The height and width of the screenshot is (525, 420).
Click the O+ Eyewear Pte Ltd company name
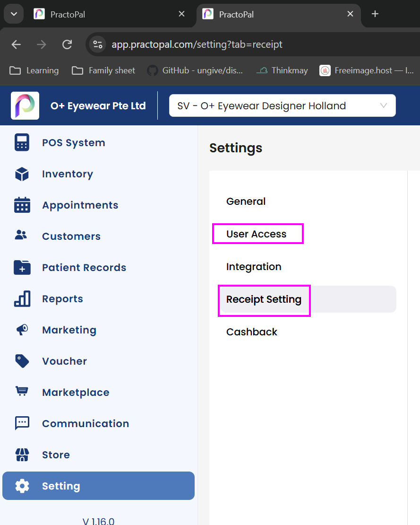(98, 105)
